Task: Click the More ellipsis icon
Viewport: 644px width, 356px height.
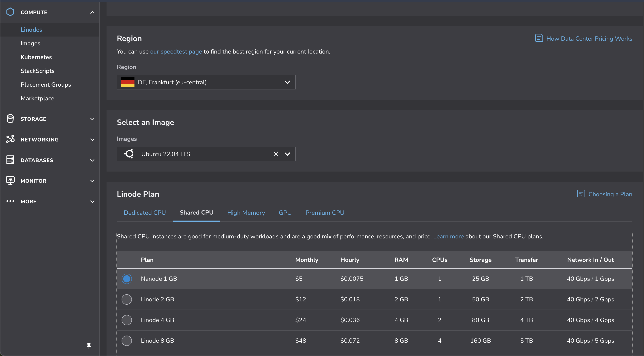Action: [x=10, y=201]
